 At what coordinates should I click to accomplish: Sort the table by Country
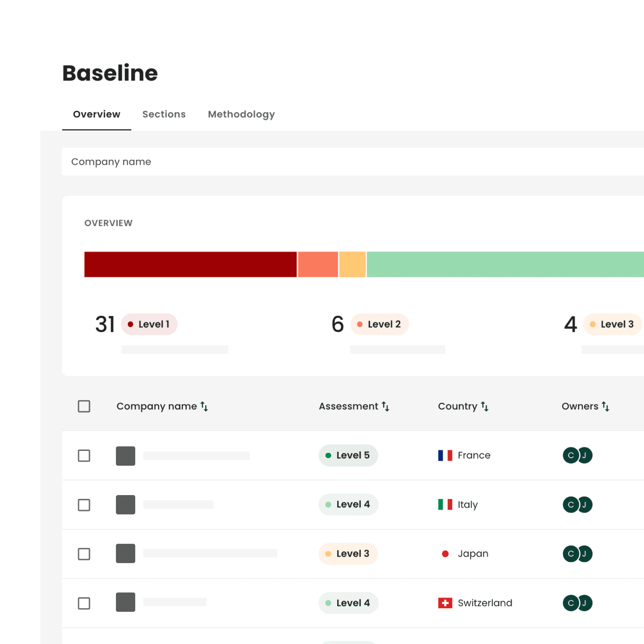point(485,407)
